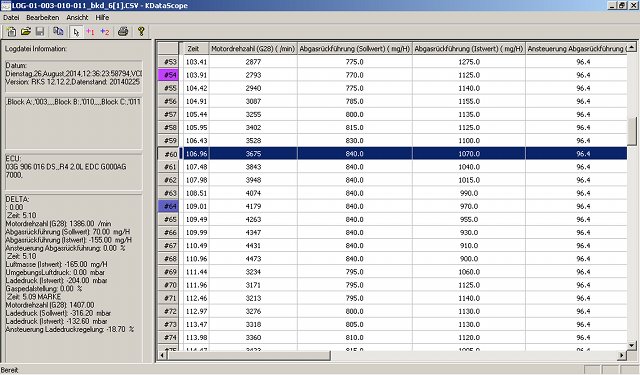This screenshot has height=375, width=640.
Task: Open the Bearbeiten menu
Action: [42, 18]
